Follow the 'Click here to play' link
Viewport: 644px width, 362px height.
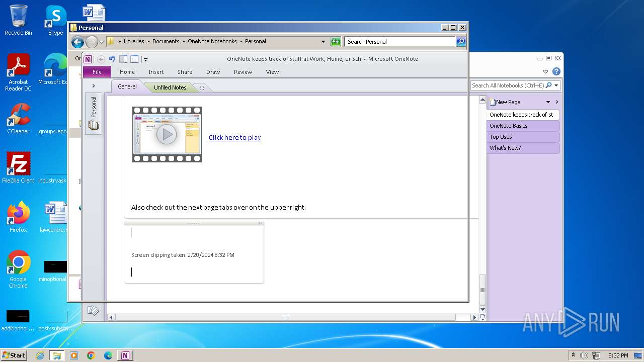pyautogui.click(x=235, y=137)
